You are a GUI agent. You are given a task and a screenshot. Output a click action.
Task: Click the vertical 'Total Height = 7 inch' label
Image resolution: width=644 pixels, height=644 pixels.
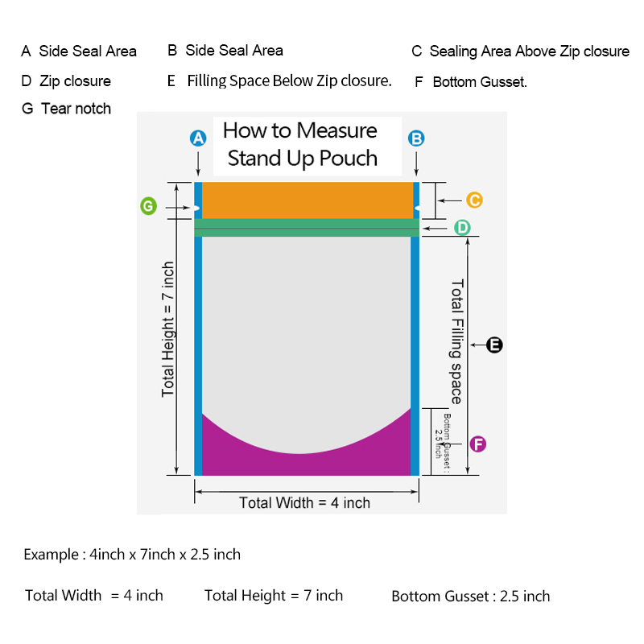tap(168, 329)
